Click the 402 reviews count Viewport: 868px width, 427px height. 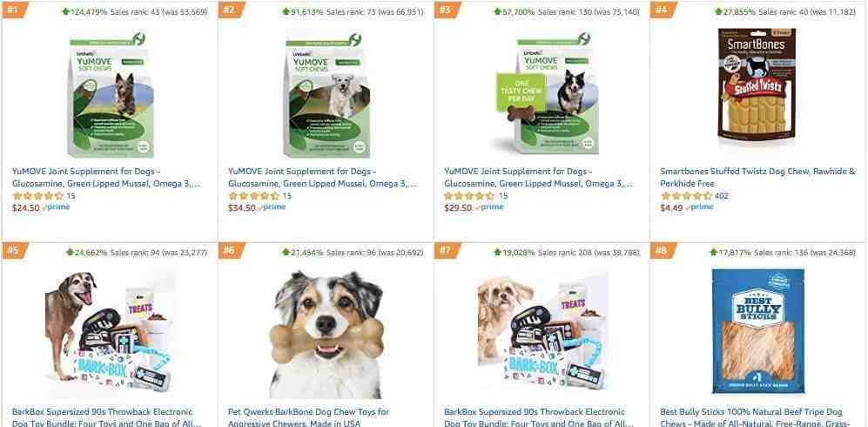pos(722,195)
